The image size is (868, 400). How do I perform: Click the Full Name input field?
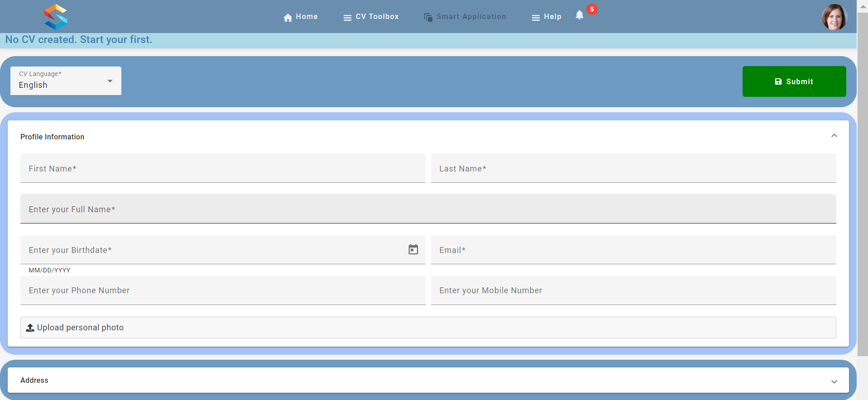(428, 209)
